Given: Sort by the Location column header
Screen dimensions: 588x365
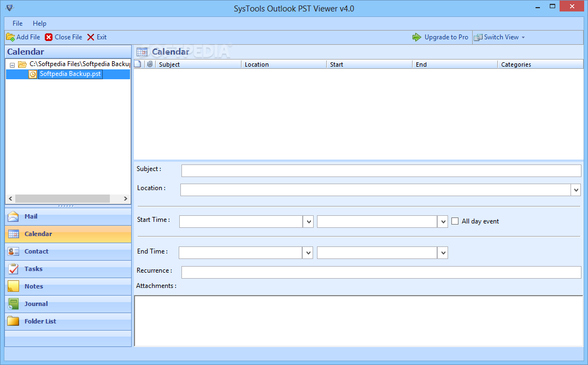Looking at the screenshot, I should pos(284,64).
